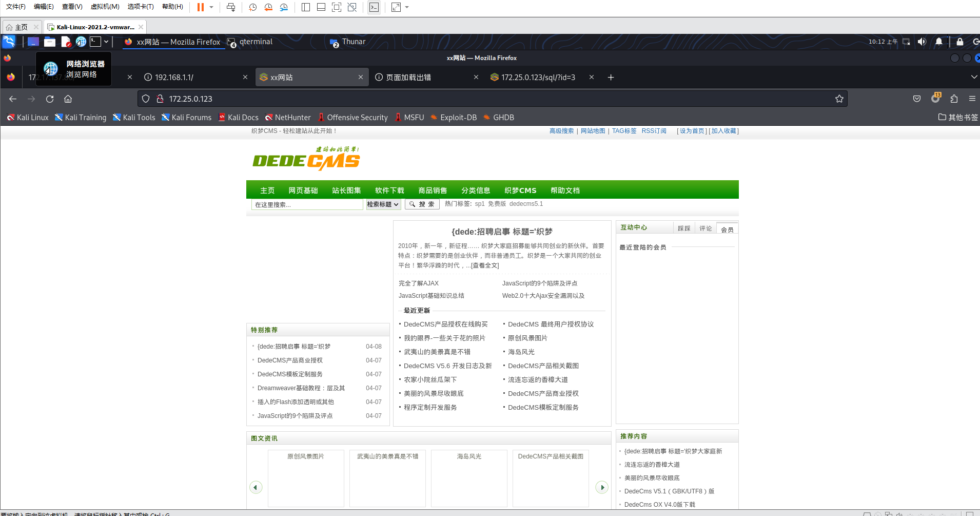Switch to qterminal in the taskbar

click(250, 42)
